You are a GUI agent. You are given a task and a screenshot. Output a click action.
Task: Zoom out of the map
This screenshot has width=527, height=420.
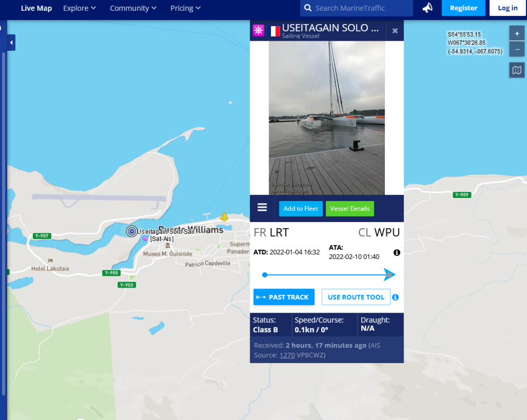(517, 49)
